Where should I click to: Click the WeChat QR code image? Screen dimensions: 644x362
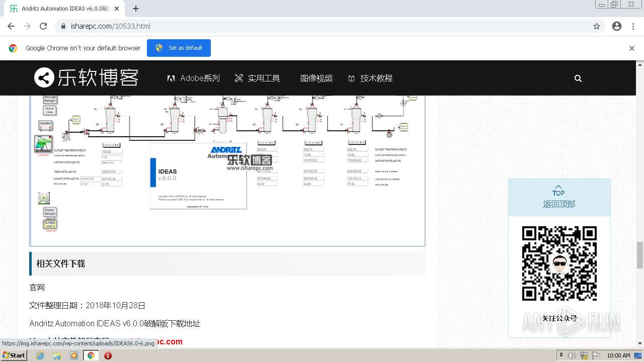click(559, 263)
